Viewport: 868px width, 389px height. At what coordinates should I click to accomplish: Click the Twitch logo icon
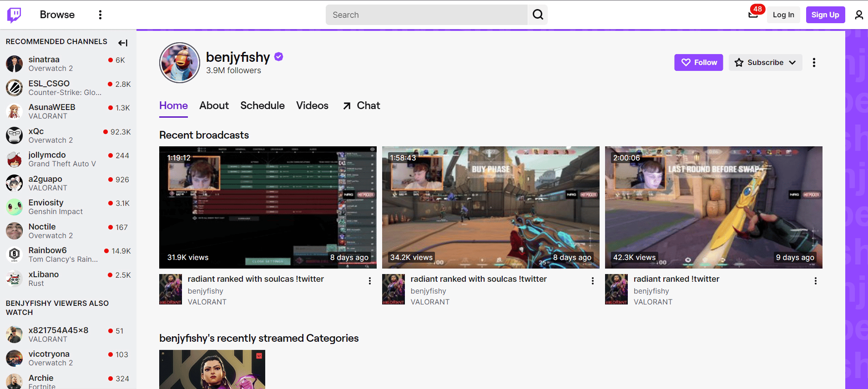point(14,15)
